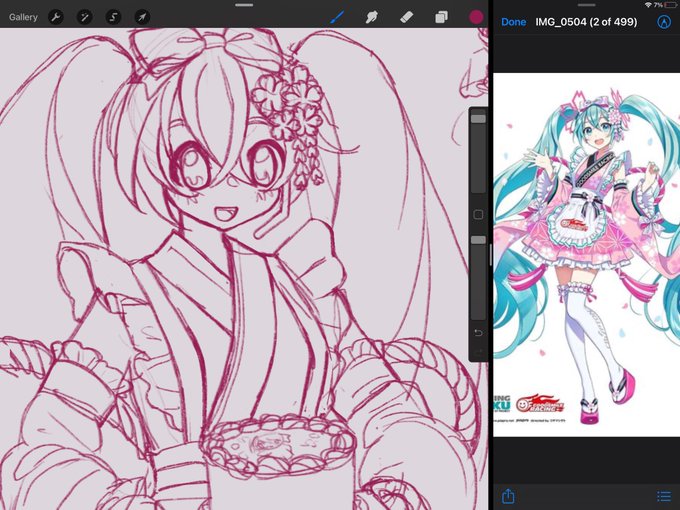The width and height of the screenshot is (680, 510).
Task: Tap the Miku reference image
Action: pos(587,255)
